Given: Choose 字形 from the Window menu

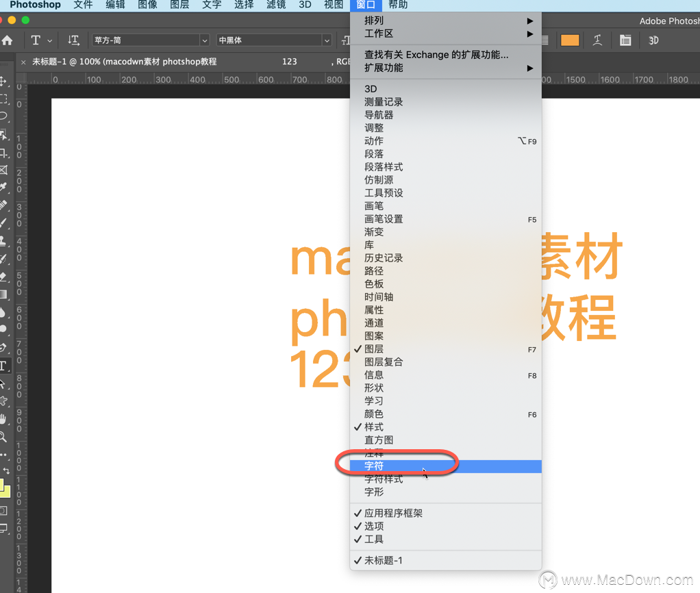Looking at the screenshot, I should pyautogui.click(x=445, y=492).
